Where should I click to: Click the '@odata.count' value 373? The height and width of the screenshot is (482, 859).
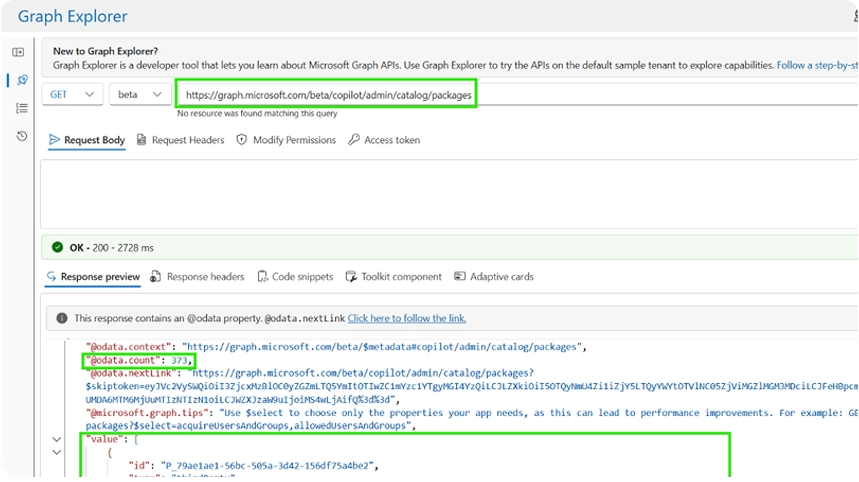point(179,360)
